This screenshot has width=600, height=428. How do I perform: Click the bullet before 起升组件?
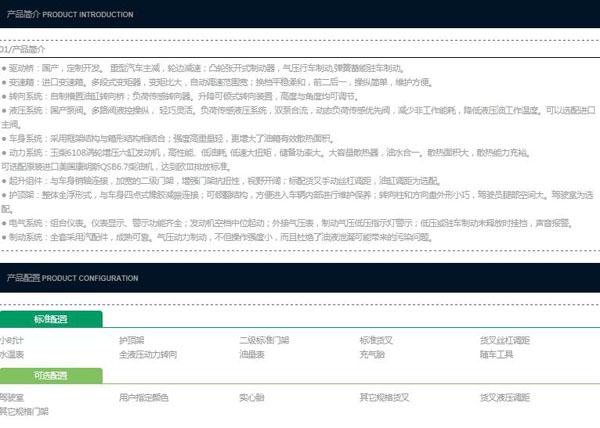4,181
